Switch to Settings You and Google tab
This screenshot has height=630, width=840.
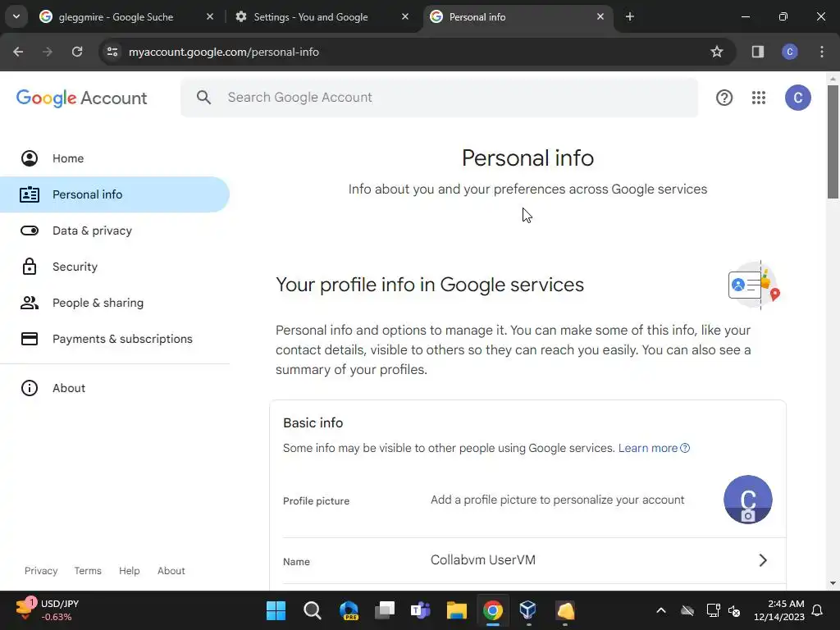click(x=322, y=17)
